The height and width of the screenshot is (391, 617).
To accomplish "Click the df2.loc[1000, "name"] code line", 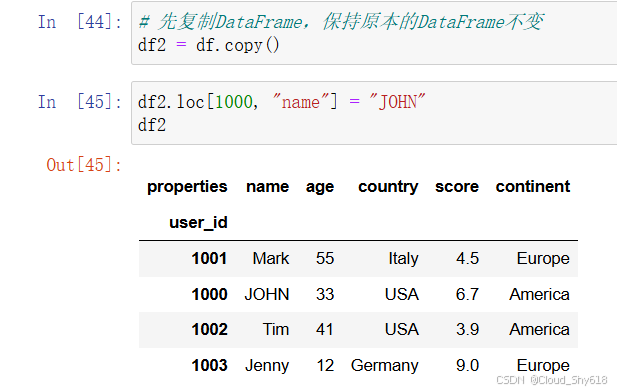I will pos(282,102).
